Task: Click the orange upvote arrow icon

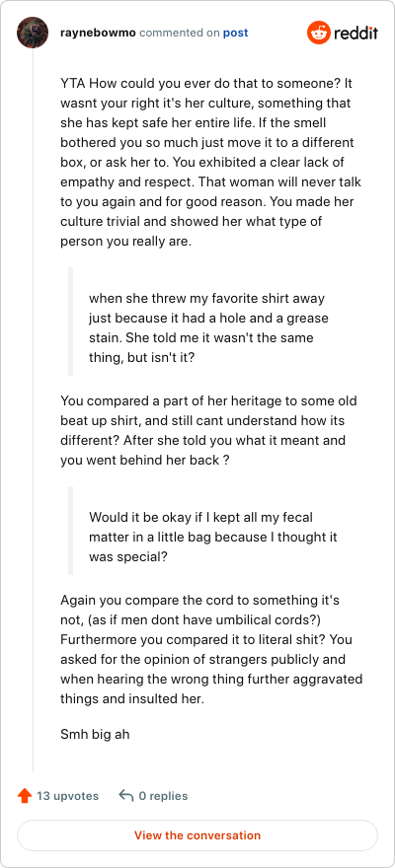Action: click(x=25, y=796)
